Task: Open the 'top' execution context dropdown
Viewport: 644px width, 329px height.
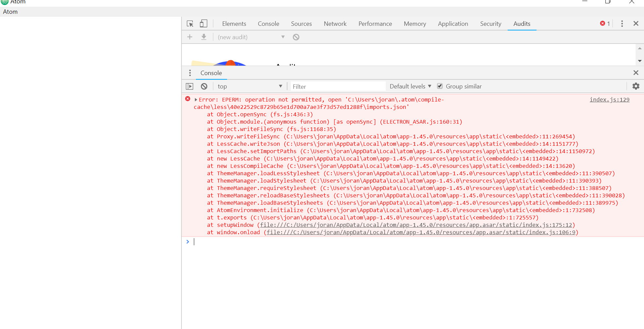Action: [250, 86]
